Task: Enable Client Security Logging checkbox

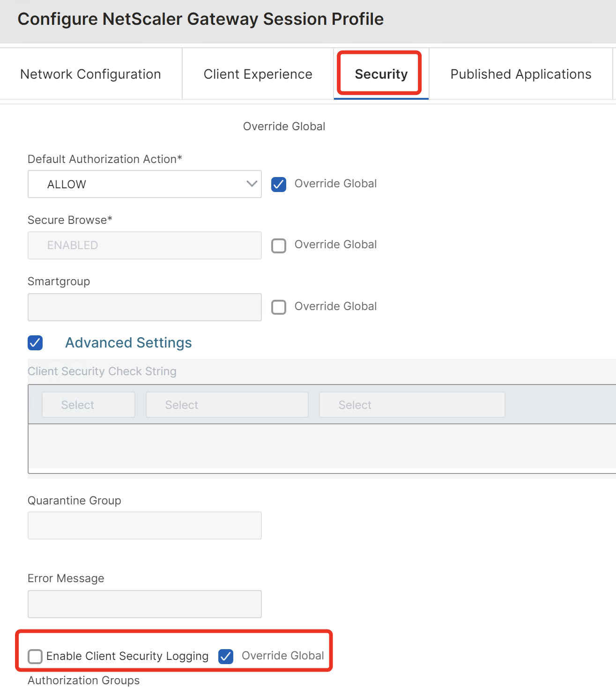Action: point(35,657)
